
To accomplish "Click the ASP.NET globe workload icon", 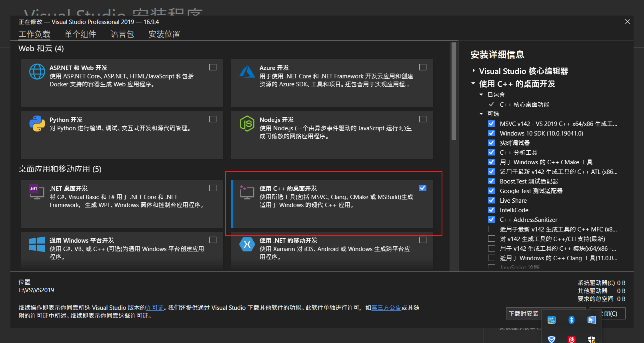I will click(x=37, y=72).
